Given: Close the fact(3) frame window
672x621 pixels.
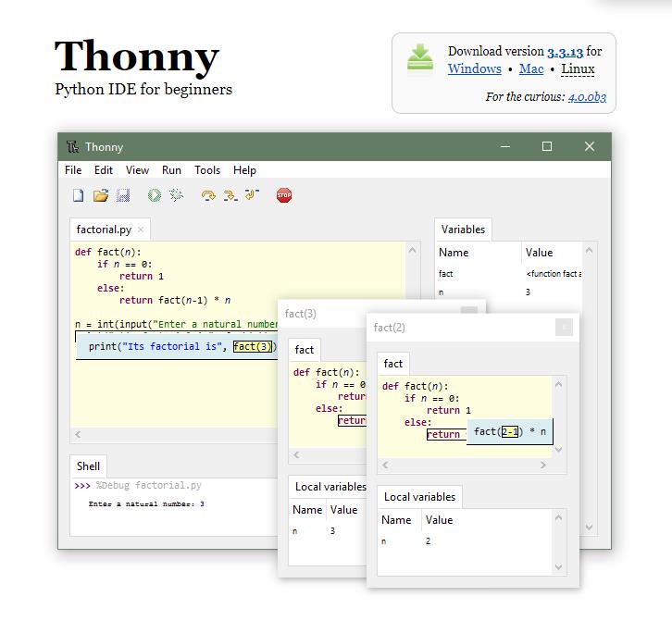Looking at the screenshot, I should [x=469, y=310].
